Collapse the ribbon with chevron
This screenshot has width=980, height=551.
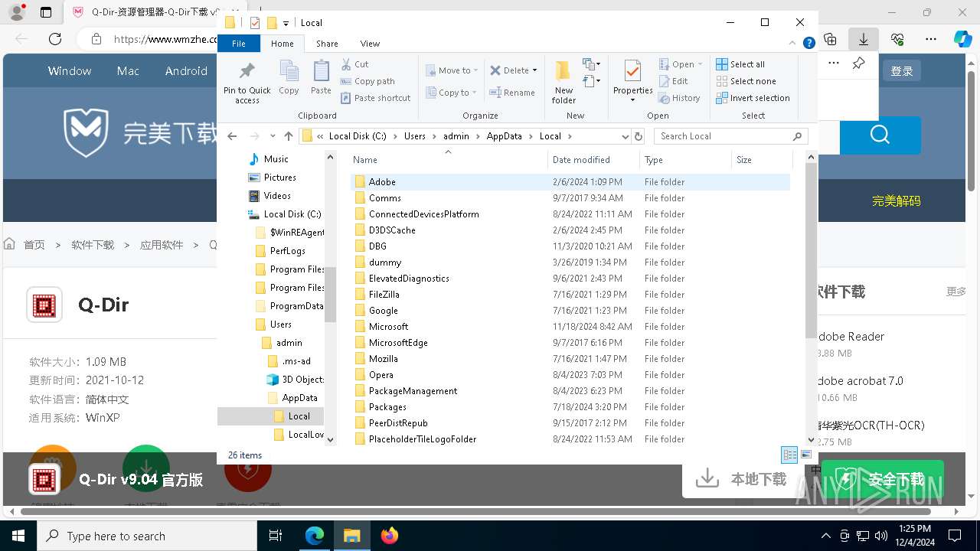[x=794, y=44]
